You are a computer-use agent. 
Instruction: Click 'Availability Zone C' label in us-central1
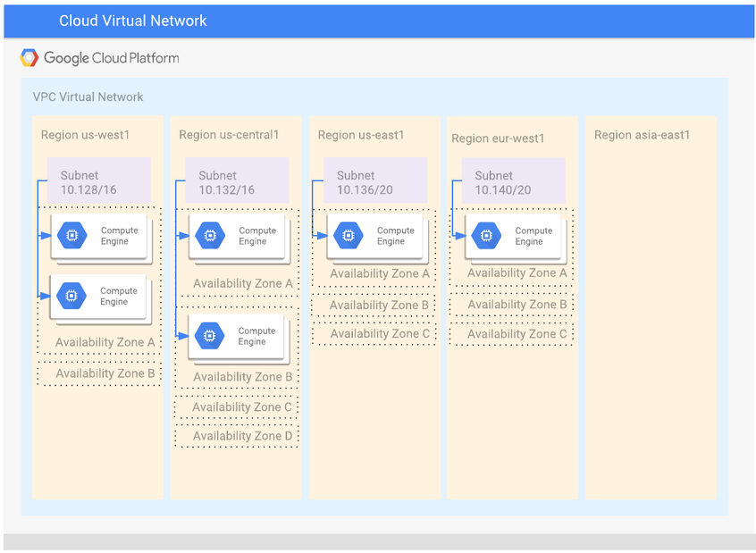pyautogui.click(x=242, y=407)
